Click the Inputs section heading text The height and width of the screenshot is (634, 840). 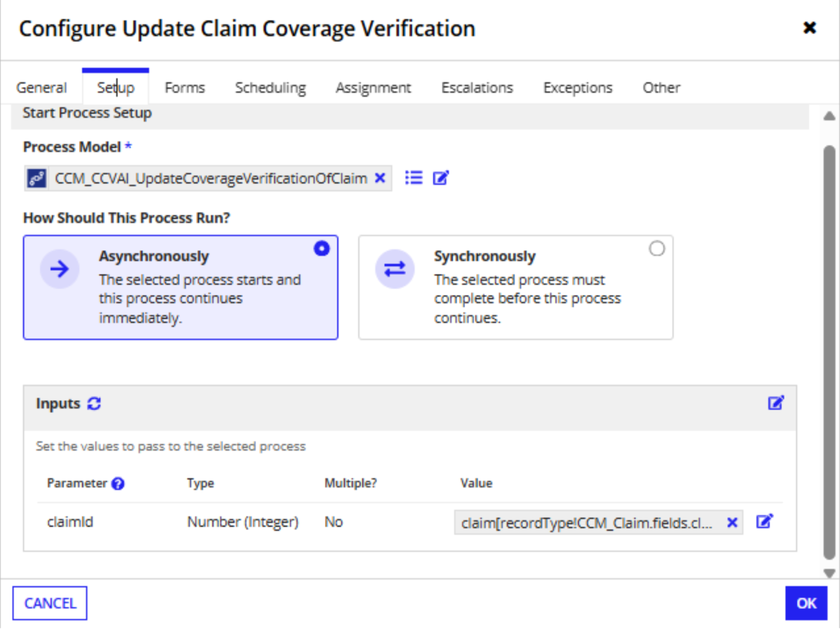(x=58, y=403)
